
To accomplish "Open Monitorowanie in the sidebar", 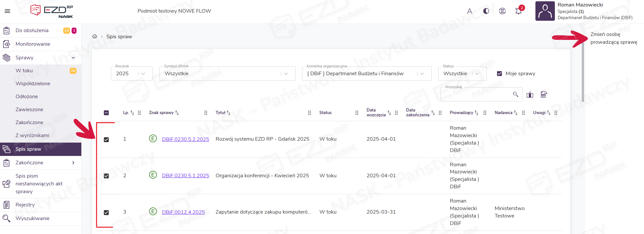I will click(x=33, y=44).
